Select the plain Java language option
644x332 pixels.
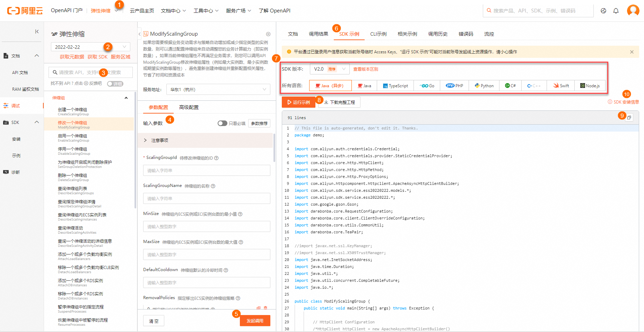click(365, 86)
